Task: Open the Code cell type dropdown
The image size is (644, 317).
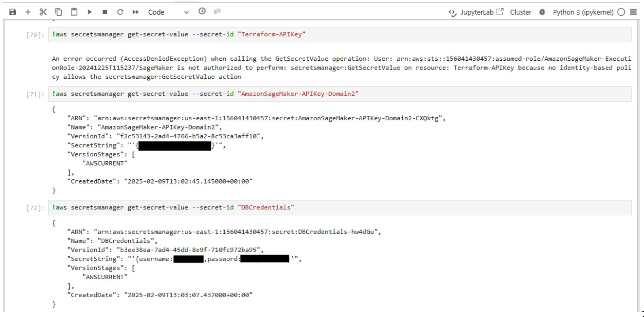Action: (168, 12)
